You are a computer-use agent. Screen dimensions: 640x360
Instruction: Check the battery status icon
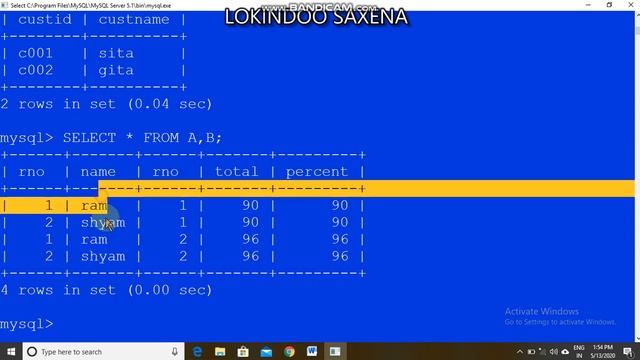(531, 351)
